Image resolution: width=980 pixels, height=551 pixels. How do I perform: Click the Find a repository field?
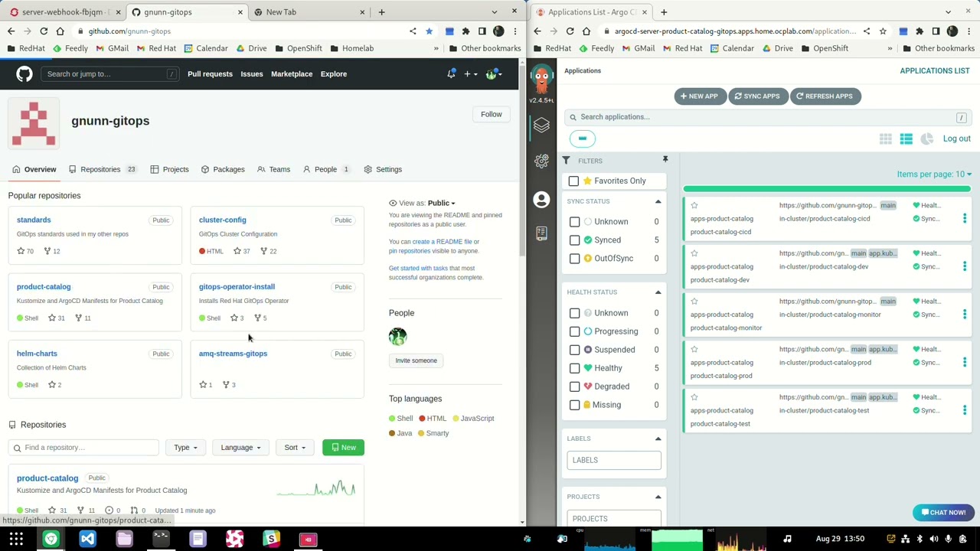coord(83,447)
